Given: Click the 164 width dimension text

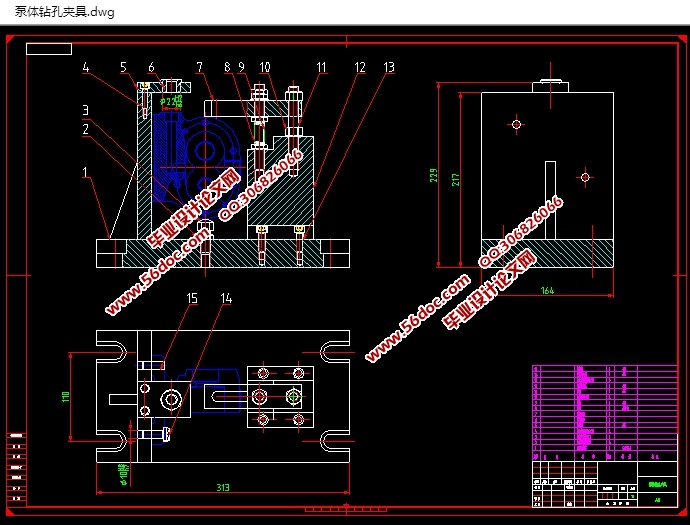Looking at the screenshot, I should click(547, 291).
